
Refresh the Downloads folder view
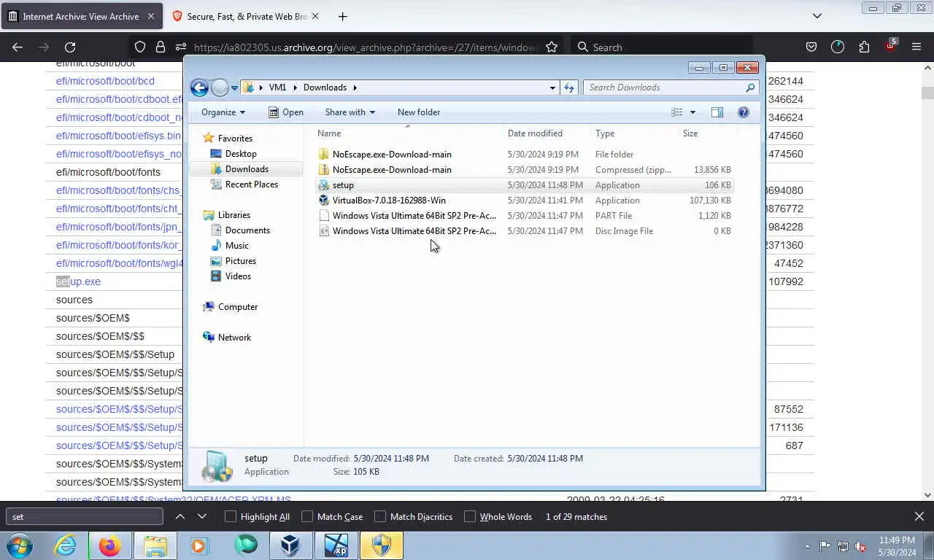pyautogui.click(x=569, y=87)
